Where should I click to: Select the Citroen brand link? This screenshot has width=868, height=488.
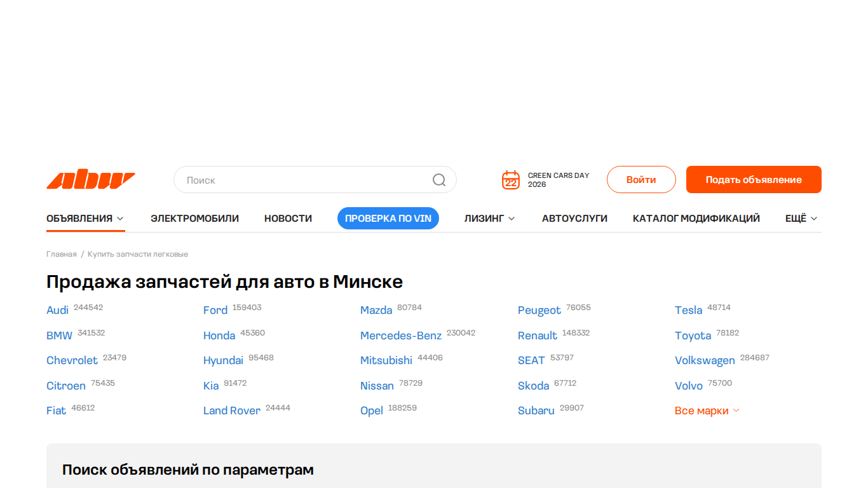click(x=66, y=386)
